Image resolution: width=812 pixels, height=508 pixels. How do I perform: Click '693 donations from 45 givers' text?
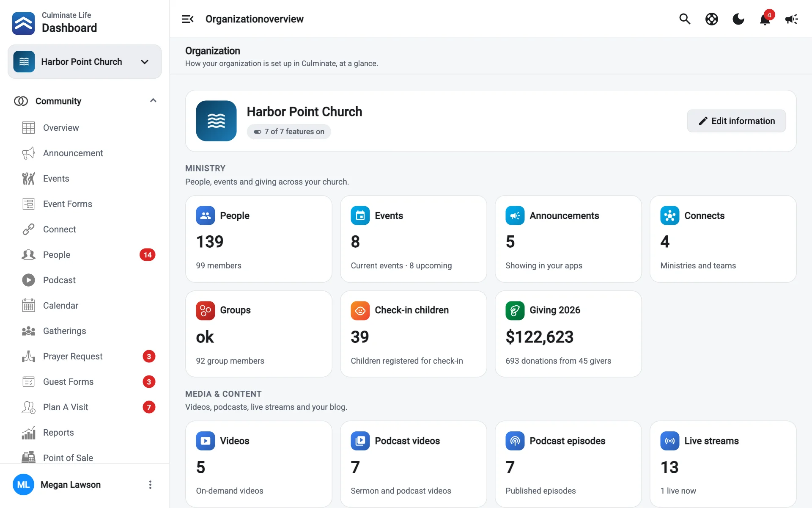558,361
